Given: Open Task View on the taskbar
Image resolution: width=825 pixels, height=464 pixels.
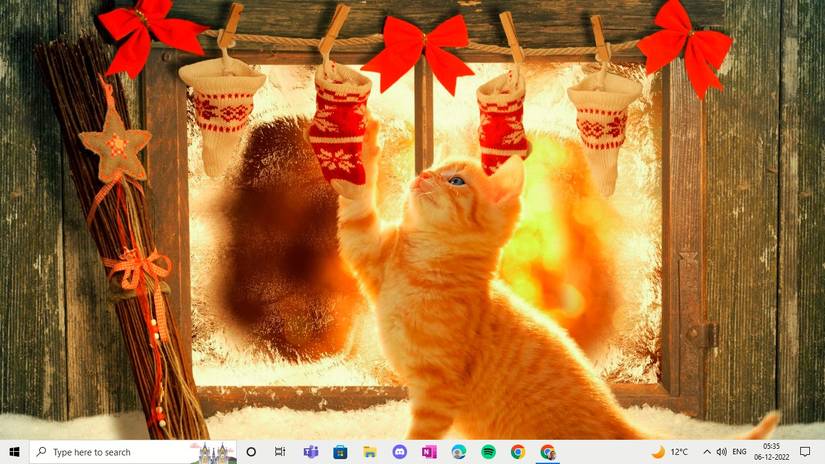Looking at the screenshot, I should (280, 452).
